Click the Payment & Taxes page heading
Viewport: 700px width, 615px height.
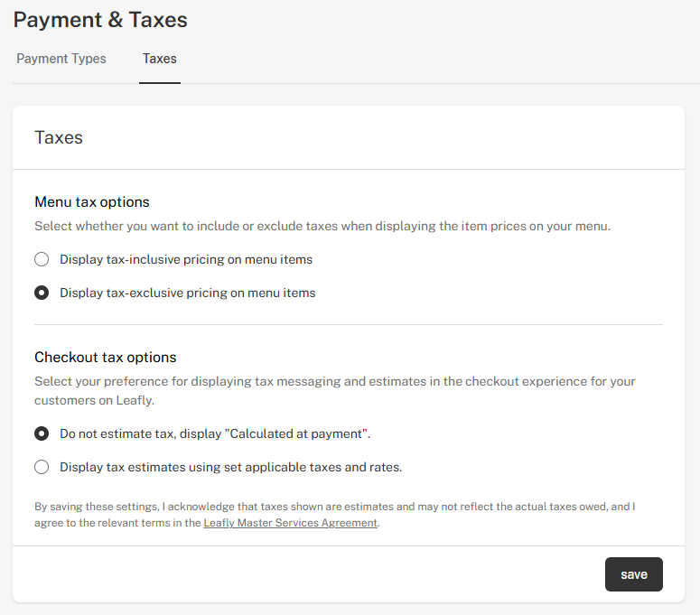tap(100, 20)
